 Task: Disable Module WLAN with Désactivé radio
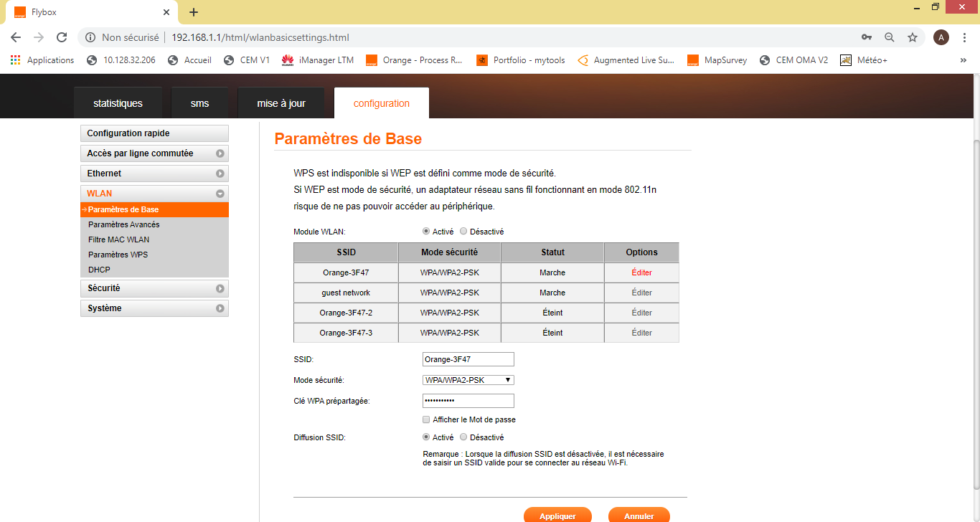point(463,232)
